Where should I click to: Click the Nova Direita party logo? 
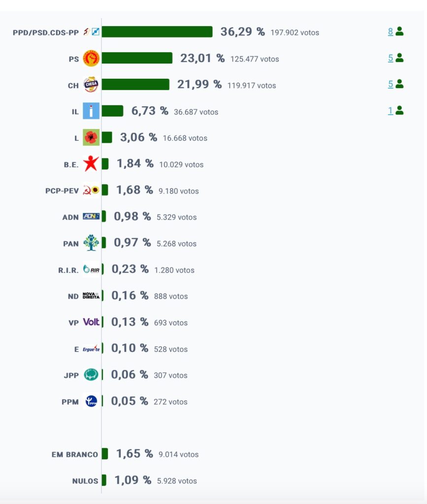[x=91, y=295]
